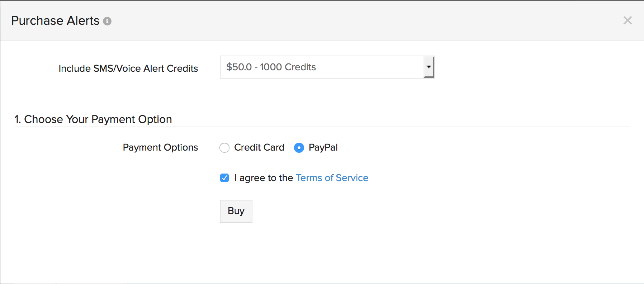Click the info icon next to Purchase Alerts

[107, 22]
